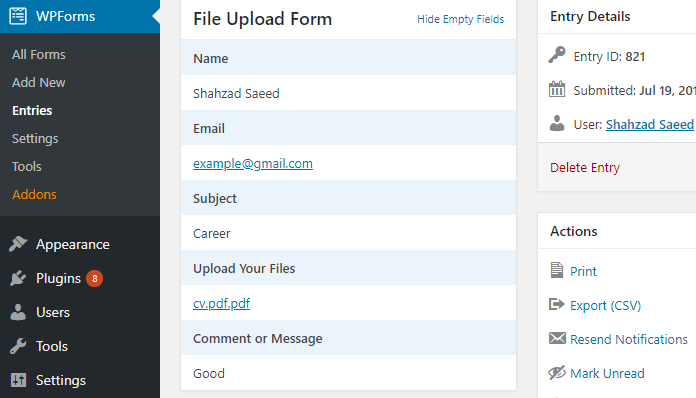Image resolution: width=696 pixels, height=398 pixels.
Task: Click the Delete Entry link
Action: tap(585, 167)
